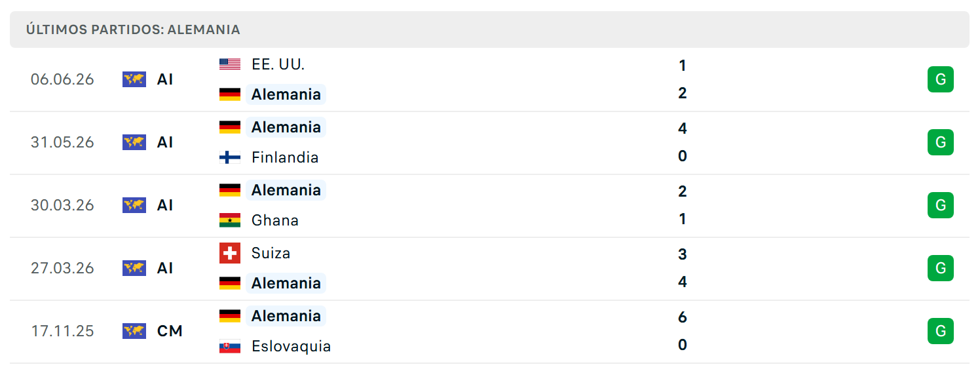Click green G badge for 06.06.26 match
This screenshot has width=980, height=373.
point(941,79)
